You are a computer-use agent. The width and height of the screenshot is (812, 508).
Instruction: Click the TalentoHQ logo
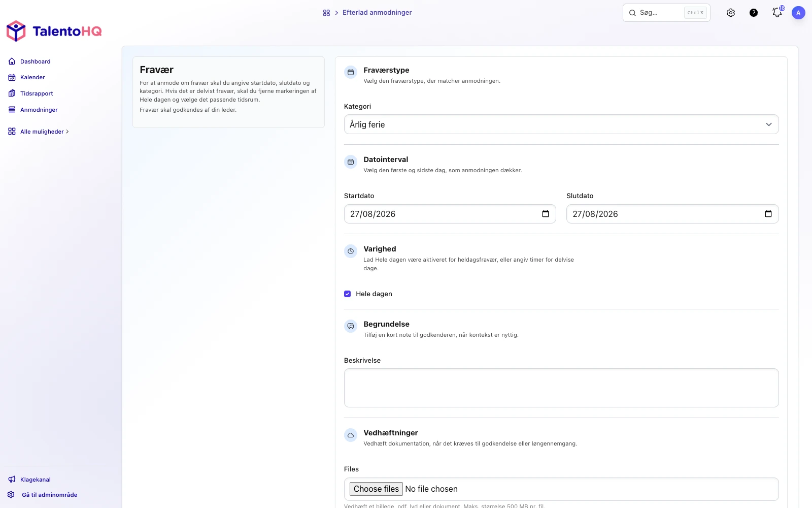tap(54, 31)
